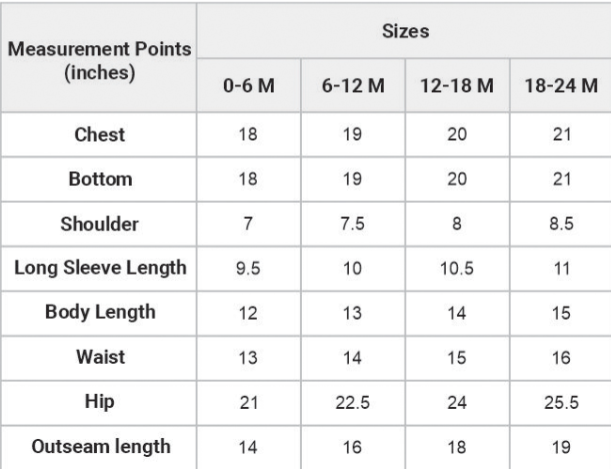This screenshot has width=611, height=469.
Task: Click the Shoulder row label
Action: [x=99, y=224]
